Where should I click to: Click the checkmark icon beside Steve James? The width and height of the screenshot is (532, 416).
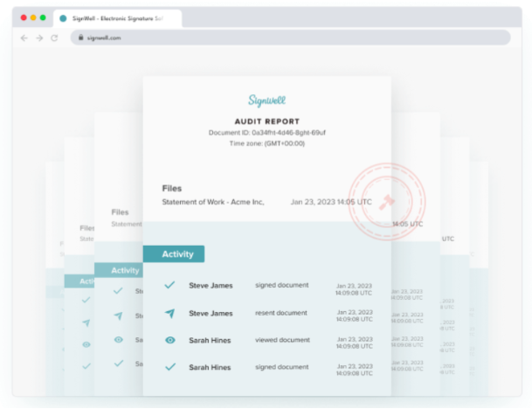[170, 285]
